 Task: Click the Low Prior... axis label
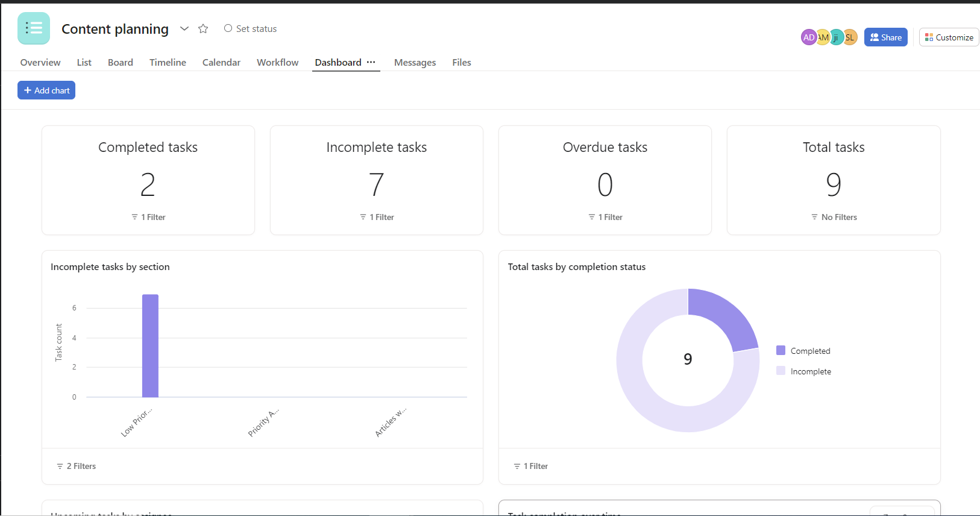pyautogui.click(x=137, y=421)
